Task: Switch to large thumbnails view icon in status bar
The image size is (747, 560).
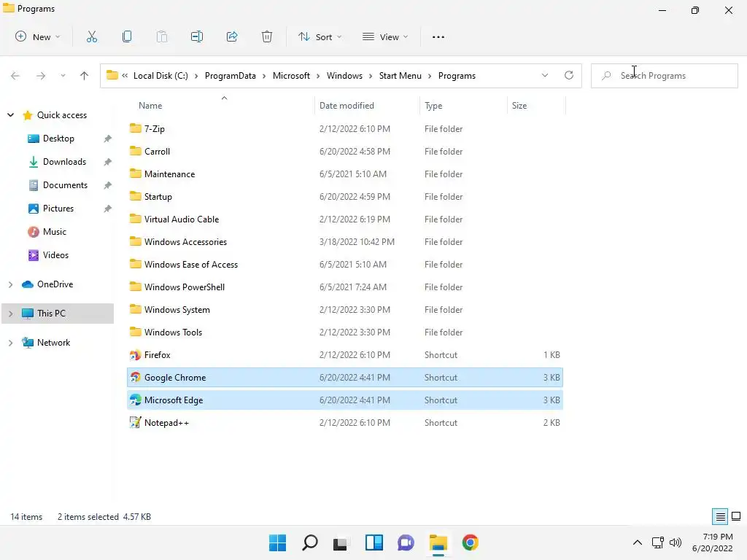Action: pyautogui.click(x=736, y=516)
